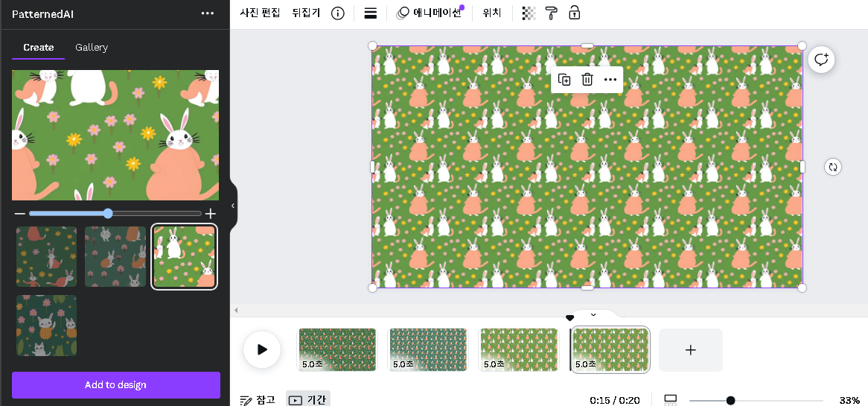Open the 애니메이션 animation panel
The width and height of the screenshot is (868, 406).
point(430,13)
